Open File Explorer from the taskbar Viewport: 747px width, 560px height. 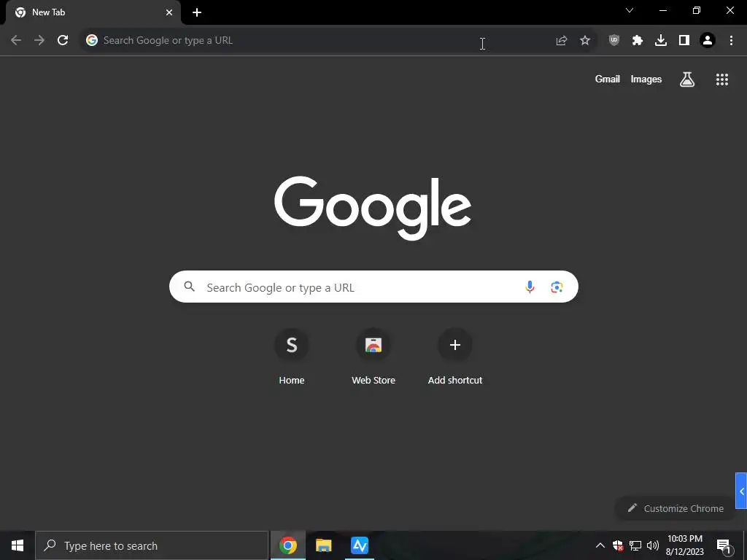323,545
